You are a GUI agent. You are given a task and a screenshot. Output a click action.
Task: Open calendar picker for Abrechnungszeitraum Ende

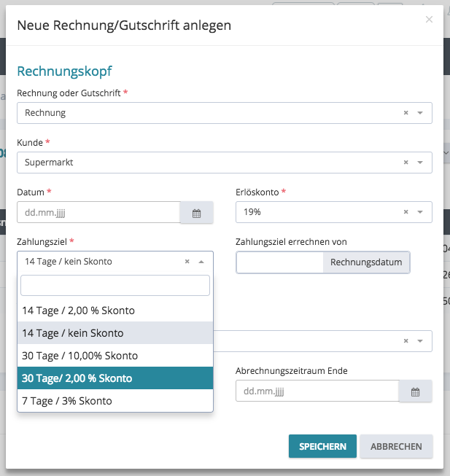tap(415, 391)
